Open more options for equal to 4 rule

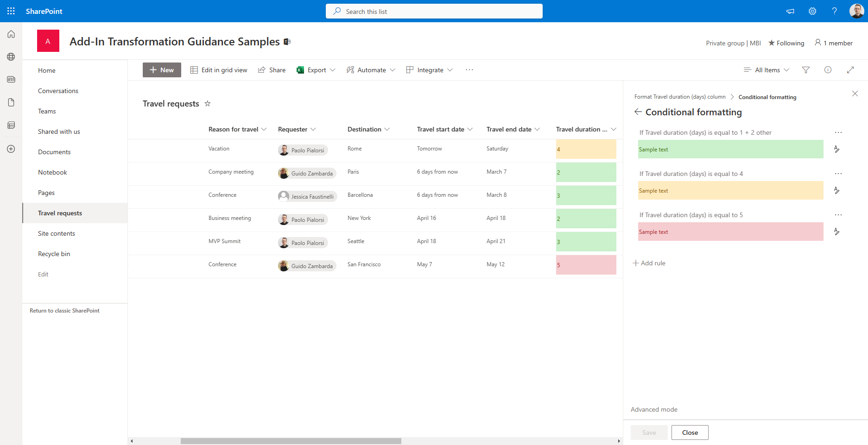click(x=838, y=174)
